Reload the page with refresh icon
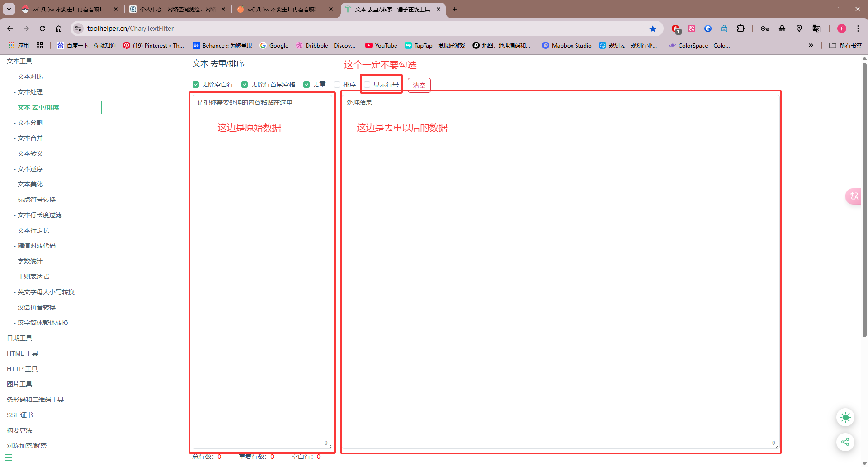 pos(42,29)
